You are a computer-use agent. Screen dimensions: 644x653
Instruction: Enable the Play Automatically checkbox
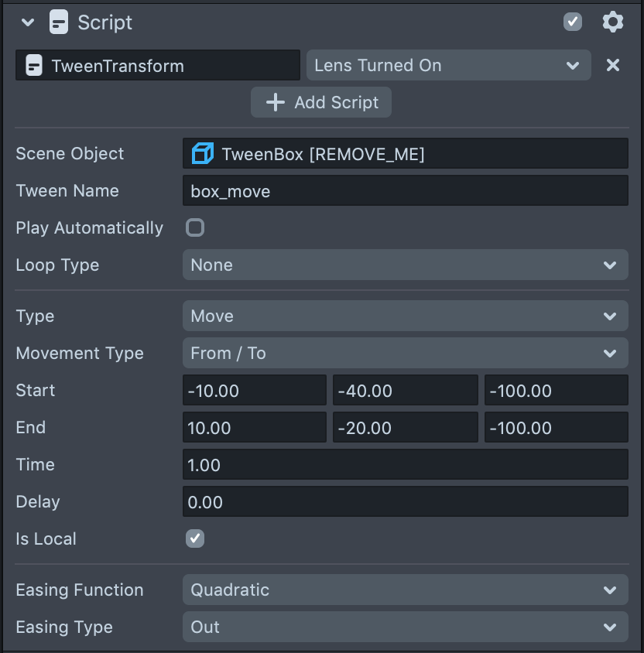195,227
